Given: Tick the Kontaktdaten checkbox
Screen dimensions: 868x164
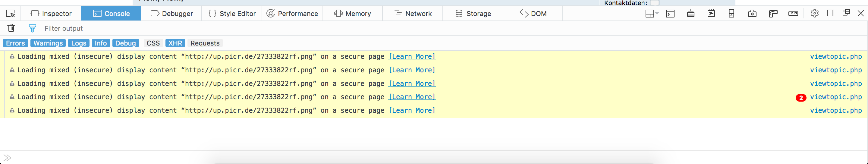Looking at the screenshot, I should pos(654,3).
